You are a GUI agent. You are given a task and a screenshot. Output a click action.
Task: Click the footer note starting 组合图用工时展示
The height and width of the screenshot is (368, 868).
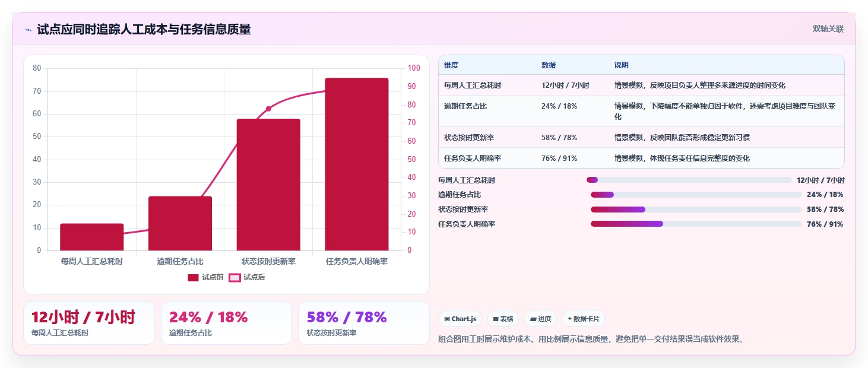click(591, 340)
